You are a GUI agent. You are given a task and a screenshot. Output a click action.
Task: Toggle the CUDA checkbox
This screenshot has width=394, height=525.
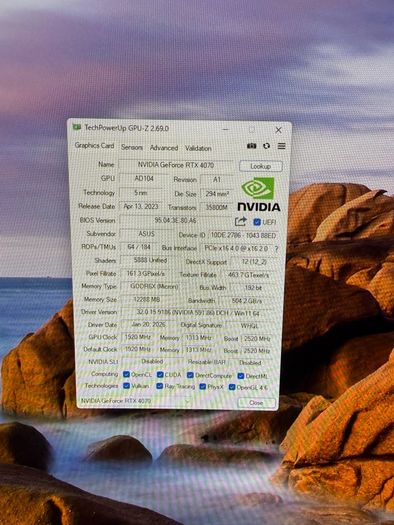point(160,375)
